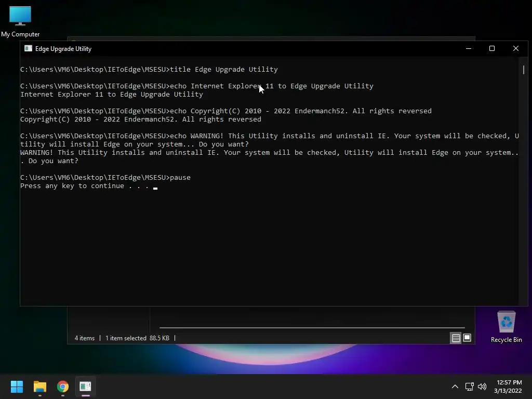Open the My Computer desktop icon
The width and height of the screenshot is (532, 399).
20,22
